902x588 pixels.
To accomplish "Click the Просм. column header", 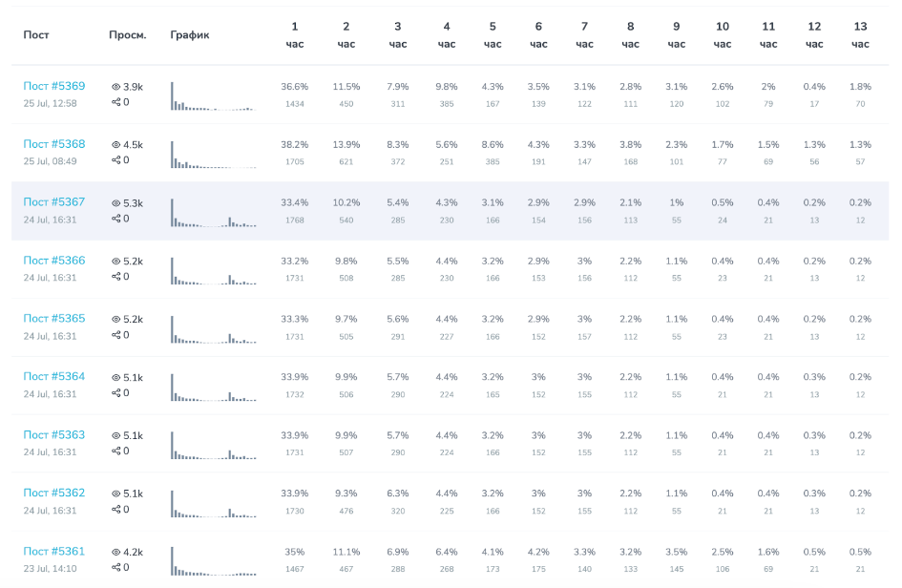I will click(x=128, y=34).
